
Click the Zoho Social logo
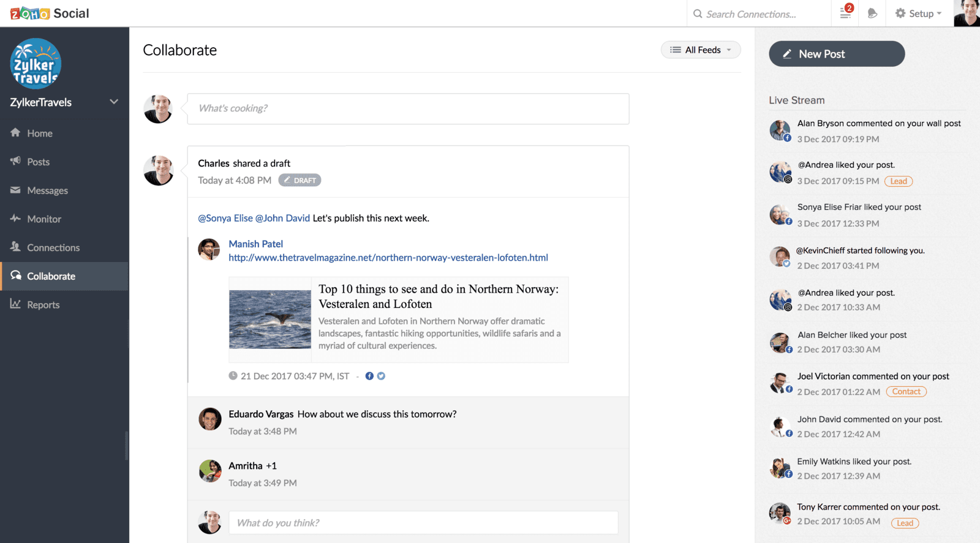point(50,13)
